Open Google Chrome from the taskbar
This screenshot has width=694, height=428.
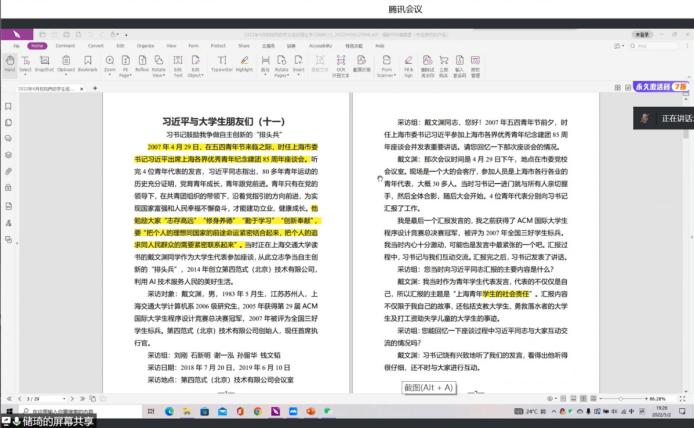258,411
